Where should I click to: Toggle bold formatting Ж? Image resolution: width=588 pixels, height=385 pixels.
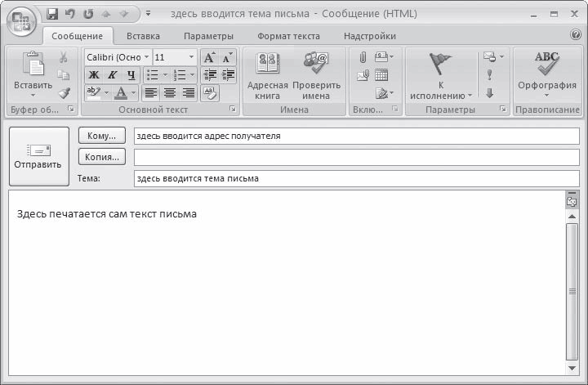(x=94, y=75)
